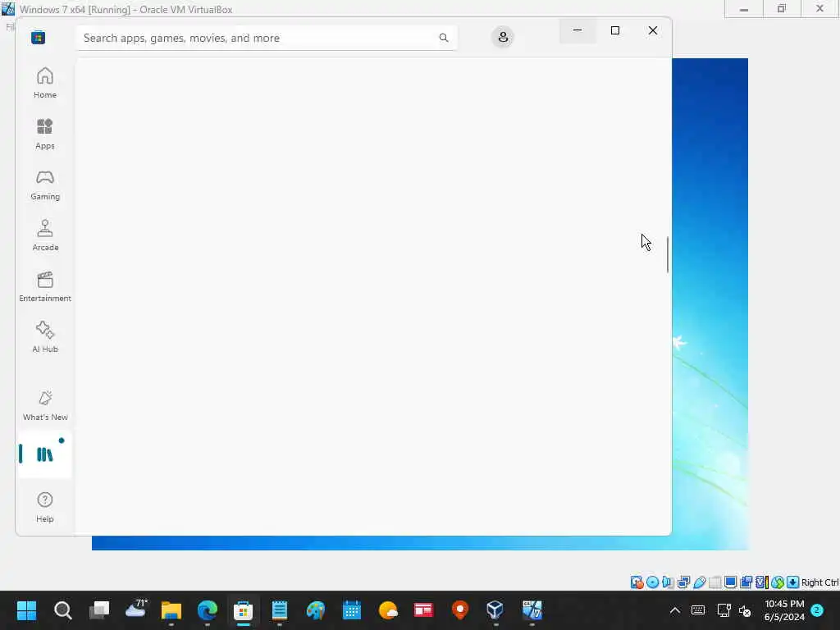The height and width of the screenshot is (630, 840).
Task: Open the Windows Start menu
Action: point(26,610)
